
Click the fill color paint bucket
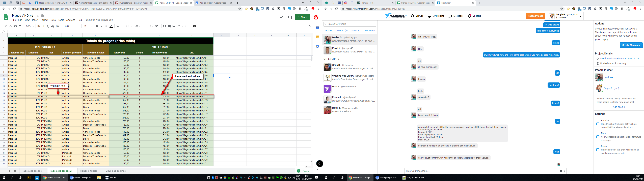click(118, 26)
